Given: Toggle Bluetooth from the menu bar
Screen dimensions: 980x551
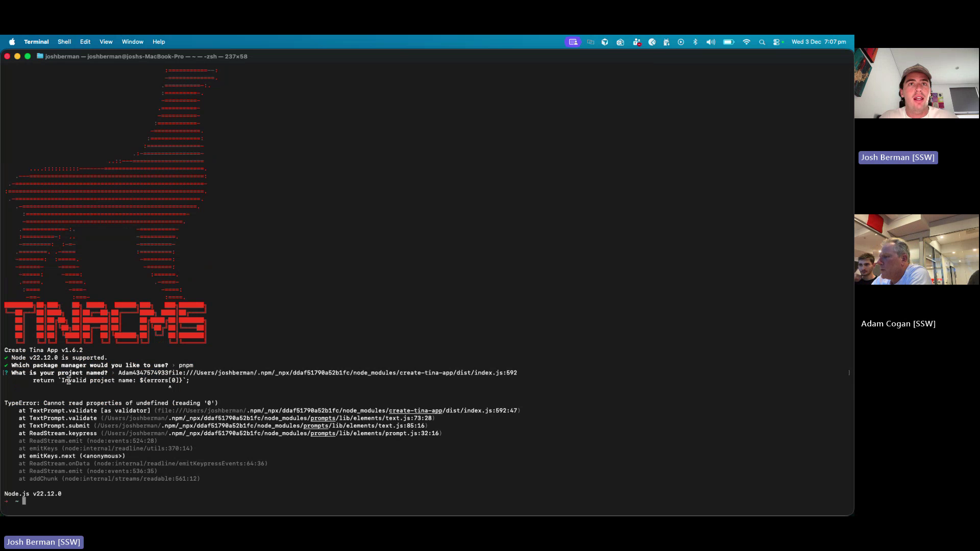Looking at the screenshot, I should tap(696, 42).
